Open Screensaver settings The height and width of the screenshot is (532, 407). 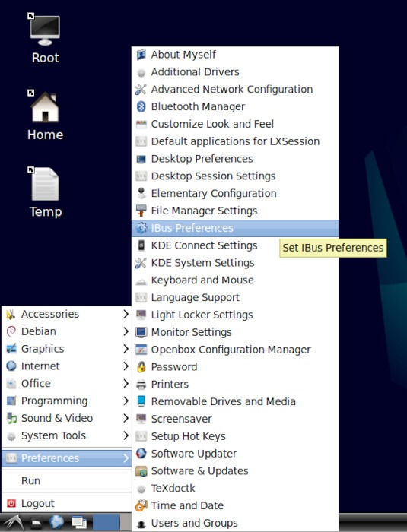pos(235,419)
